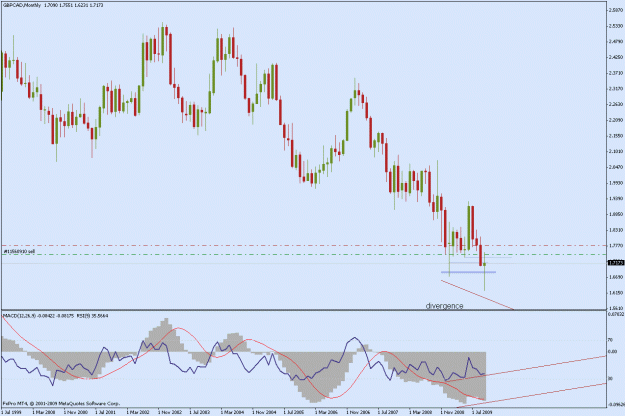Click the '1 Mar 2004' date label
Image resolution: width=625 pixels, height=416 pixels.
click(x=232, y=412)
